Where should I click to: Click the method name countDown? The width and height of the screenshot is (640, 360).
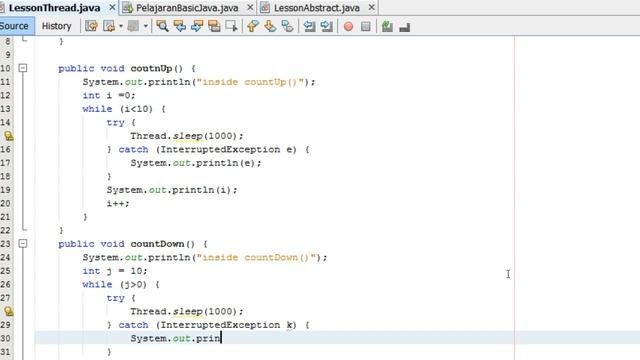click(x=158, y=244)
